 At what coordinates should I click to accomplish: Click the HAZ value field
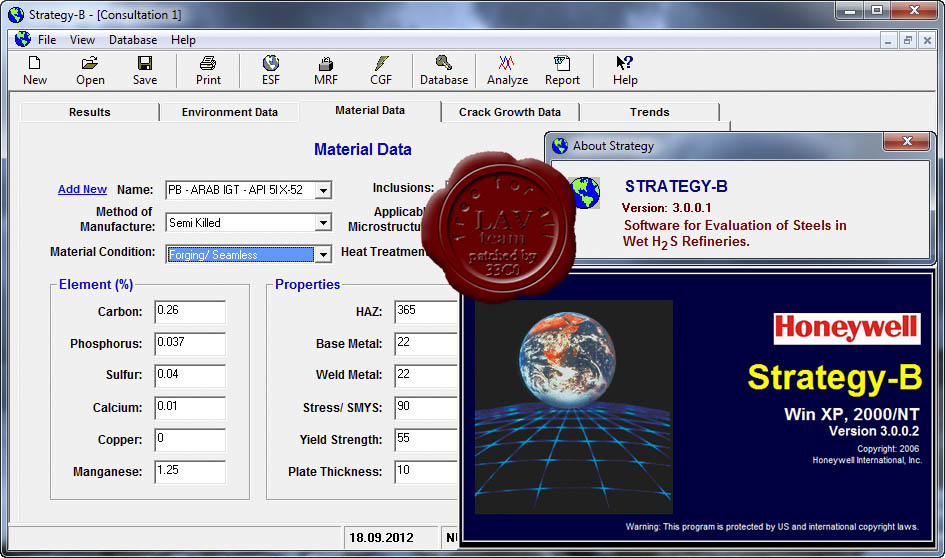pyautogui.click(x=426, y=312)
